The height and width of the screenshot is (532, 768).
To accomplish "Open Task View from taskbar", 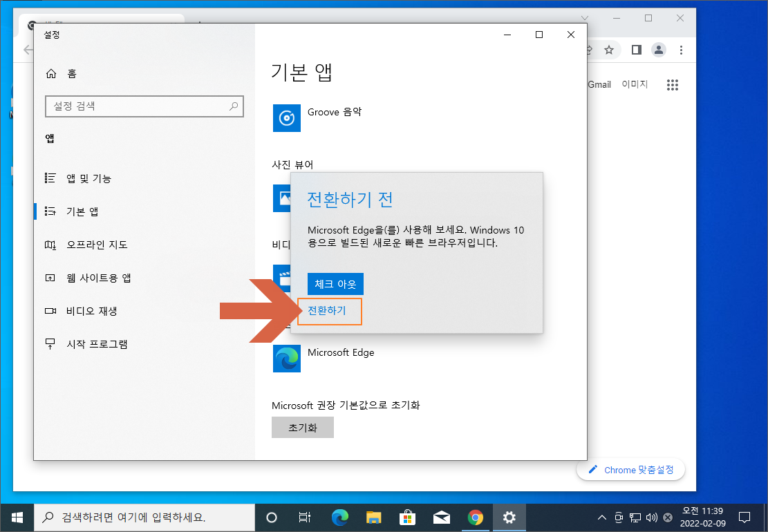I will click(305, 517).
